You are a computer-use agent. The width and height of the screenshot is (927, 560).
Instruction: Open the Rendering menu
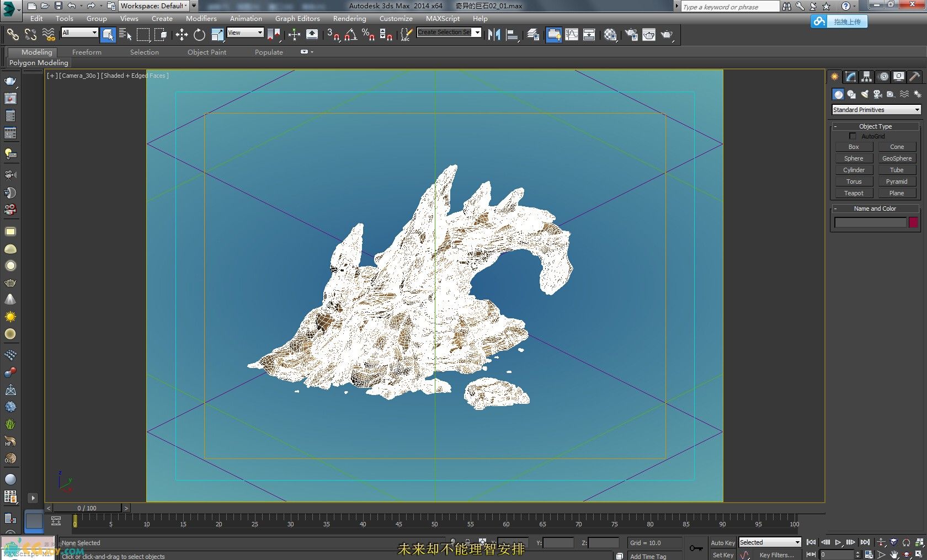(x=349, y=18)
